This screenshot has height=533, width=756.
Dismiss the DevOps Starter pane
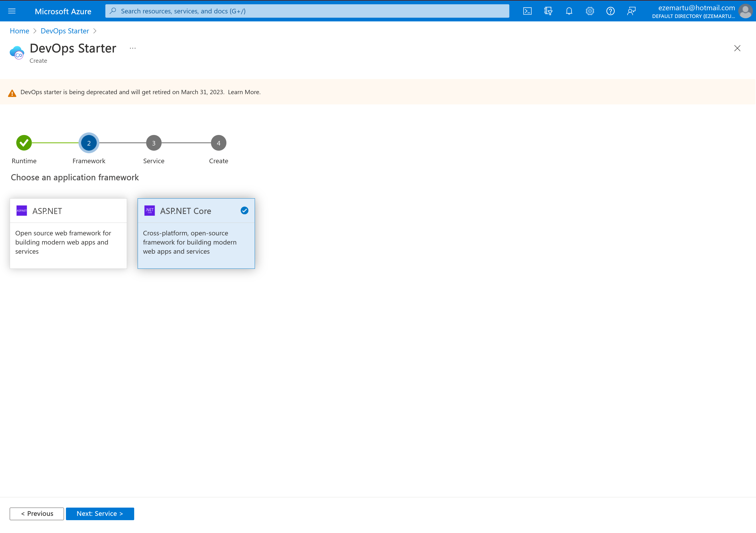point(737,48)
